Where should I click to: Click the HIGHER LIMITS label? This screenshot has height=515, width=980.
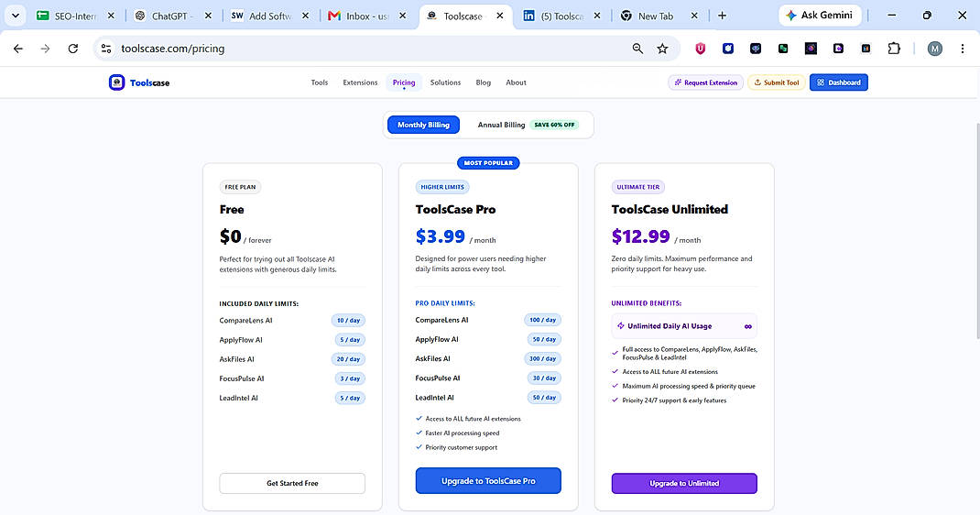[442, 187]
